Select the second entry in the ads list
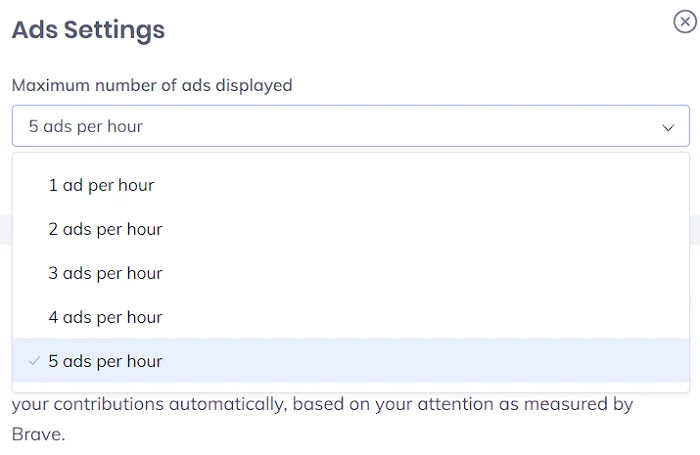700x455 pixels. [x=105, y=229]
